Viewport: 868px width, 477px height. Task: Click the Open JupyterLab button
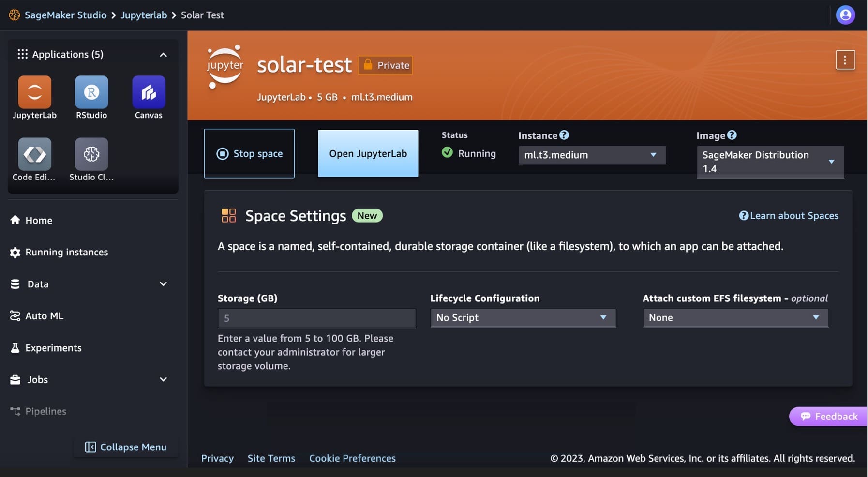(x=368, y=153)
